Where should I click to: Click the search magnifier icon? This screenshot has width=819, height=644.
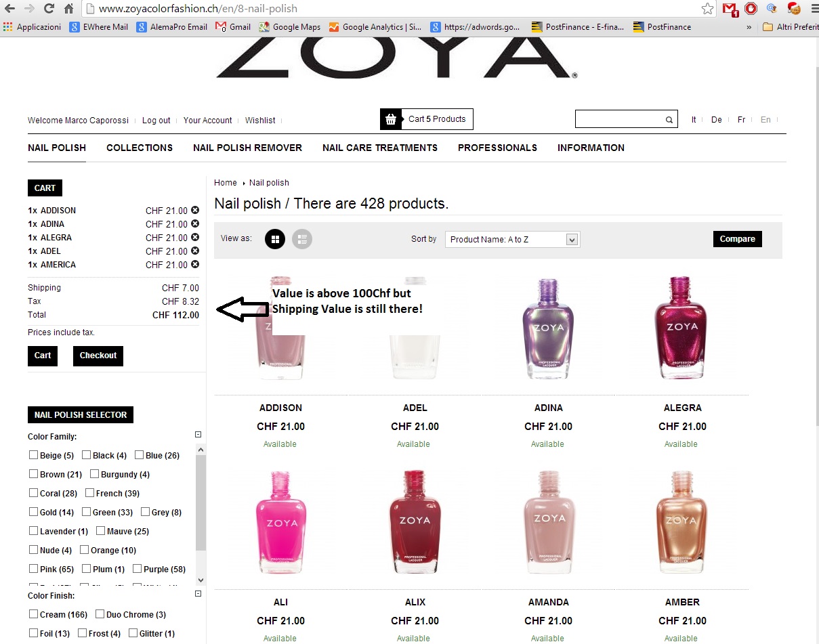pos(669,120)
